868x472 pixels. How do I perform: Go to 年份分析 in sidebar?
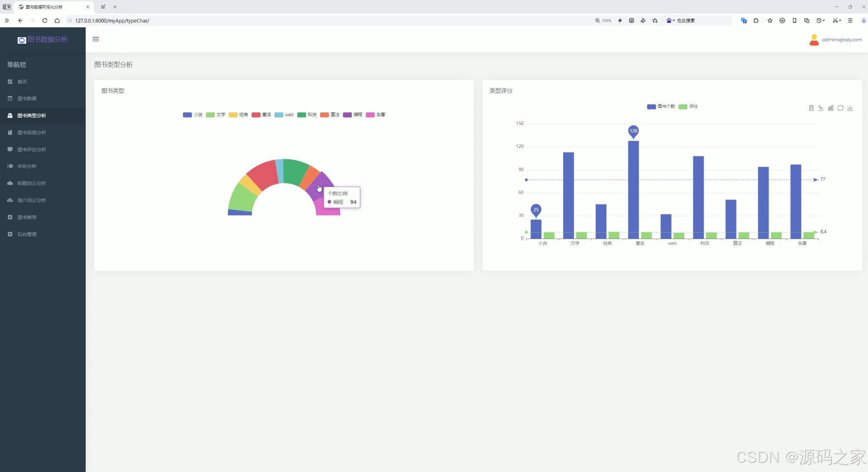[27, 167]
